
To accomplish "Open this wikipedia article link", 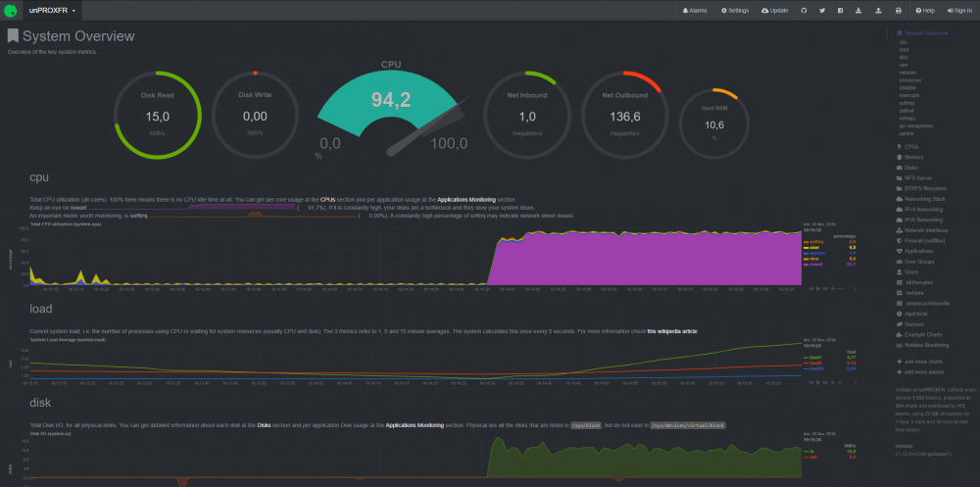I will tap(672, 331).
